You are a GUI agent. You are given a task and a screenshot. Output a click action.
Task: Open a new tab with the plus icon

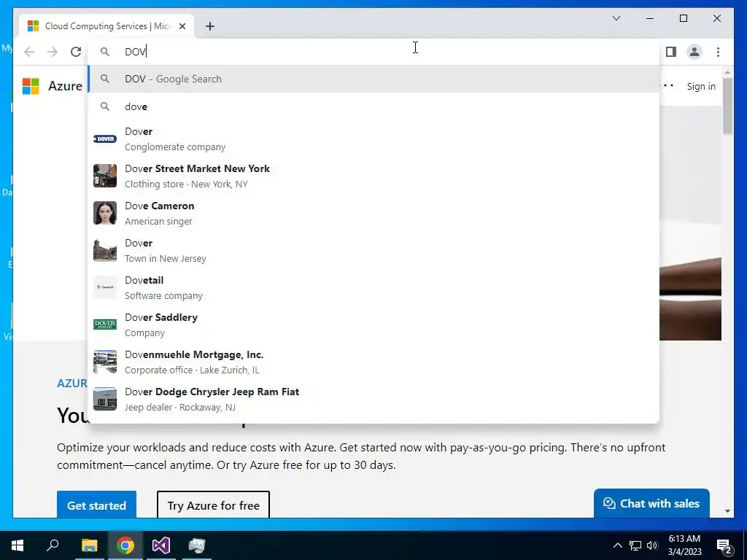pos(210,26)
